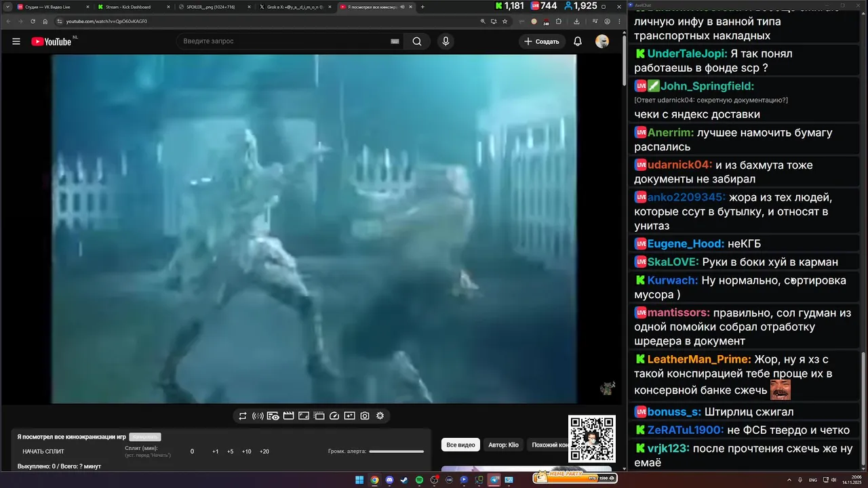868x488 pixels.
Task: Open the browser downloads icon
Action: (x=576, y=21)
